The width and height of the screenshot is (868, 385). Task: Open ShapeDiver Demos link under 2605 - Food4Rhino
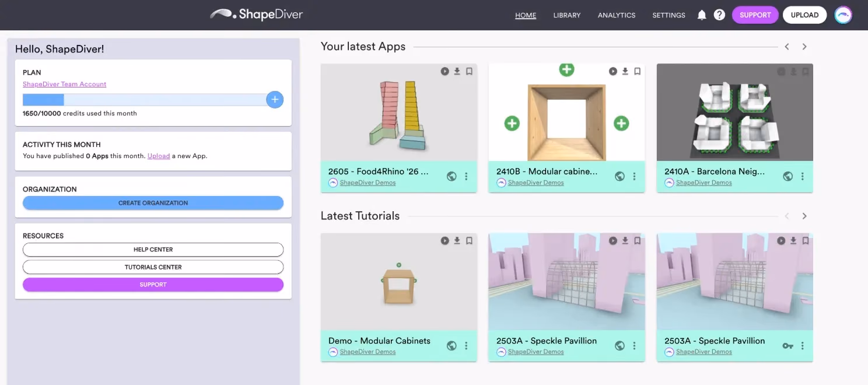tap(367, 183)
